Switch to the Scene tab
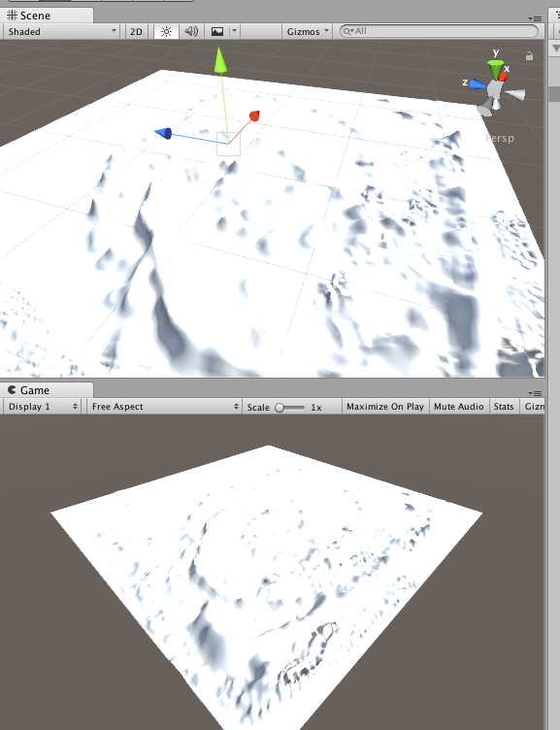 [x=47, y=16]
